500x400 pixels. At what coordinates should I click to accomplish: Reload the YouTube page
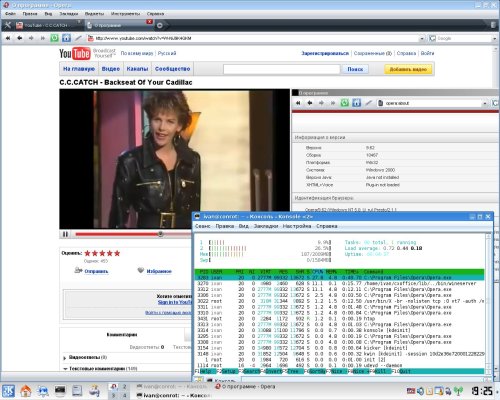(x=54, y=38)
